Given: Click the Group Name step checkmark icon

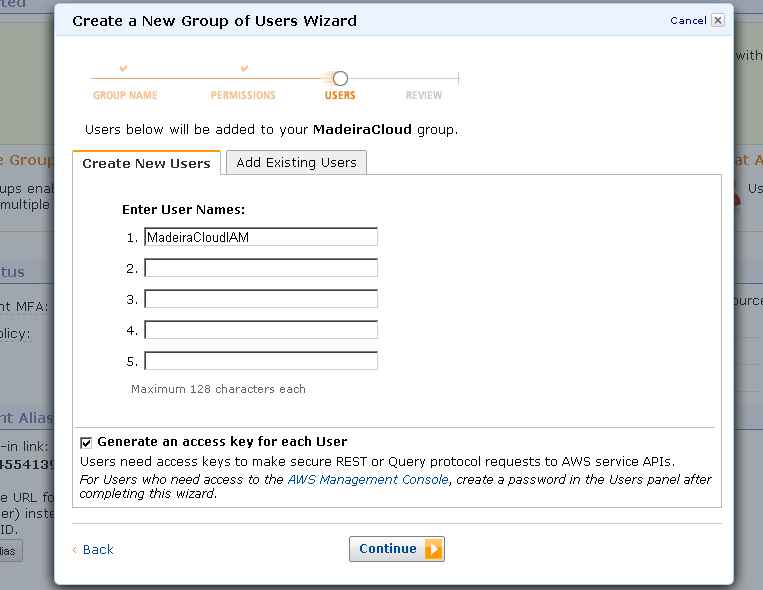Looking at the screenshot, I should 124,68.
